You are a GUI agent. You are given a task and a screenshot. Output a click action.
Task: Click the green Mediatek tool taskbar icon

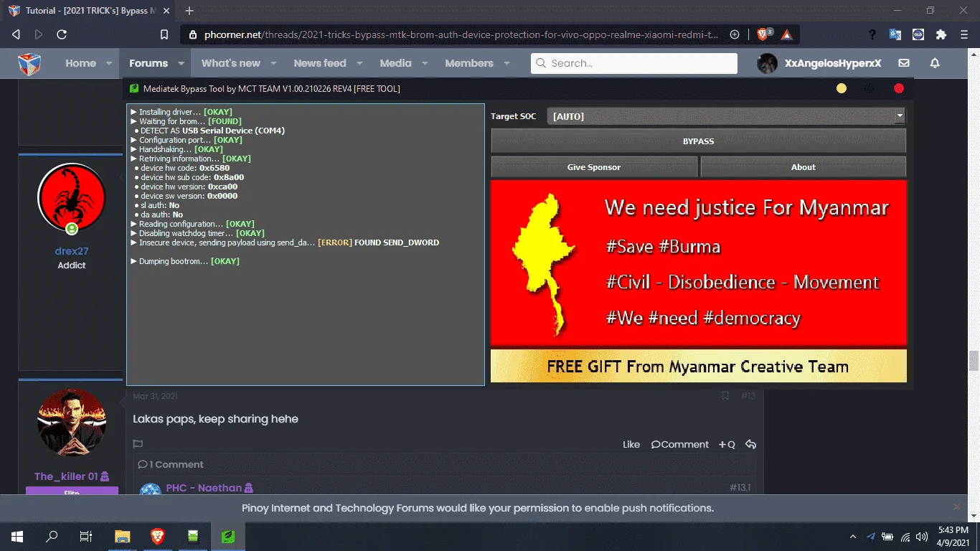click(x=228, y=536)
